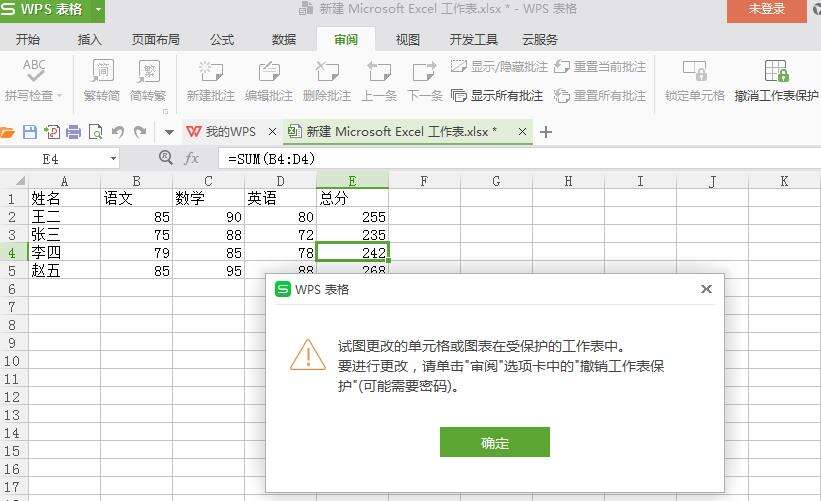
Task: Click reset current comment (重置当前批注)
Action: 600,66
